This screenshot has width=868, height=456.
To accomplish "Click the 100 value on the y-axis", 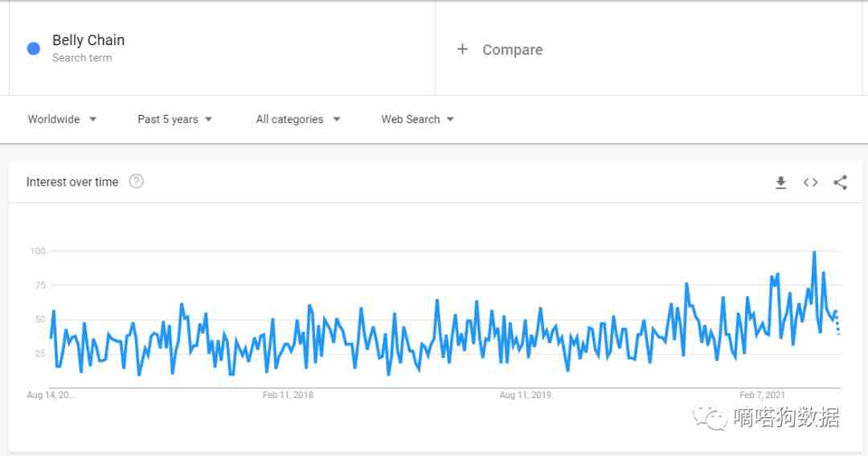I will (x=38, y=251).
